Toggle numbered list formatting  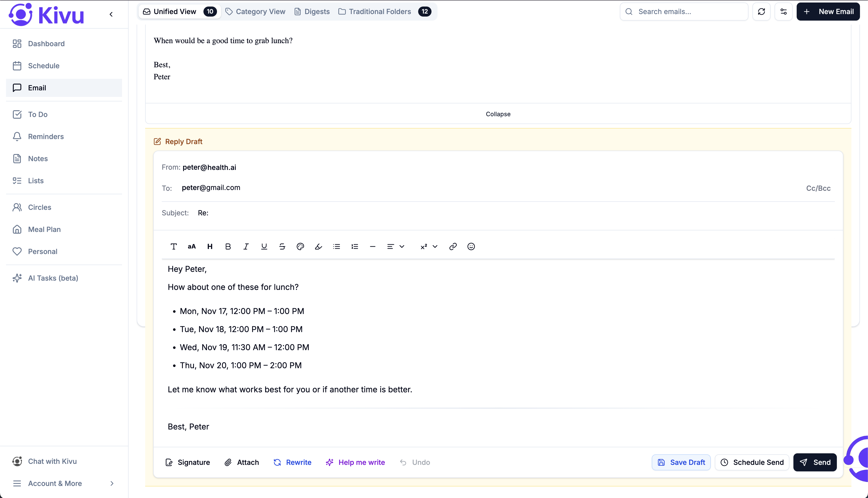click(x=354, y=246)
